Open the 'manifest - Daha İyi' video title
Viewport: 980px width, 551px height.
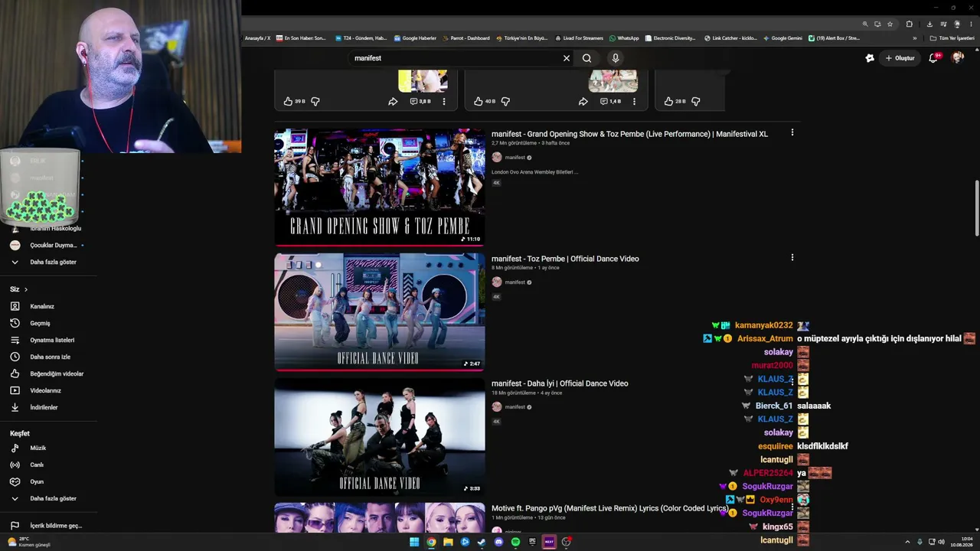560,383
